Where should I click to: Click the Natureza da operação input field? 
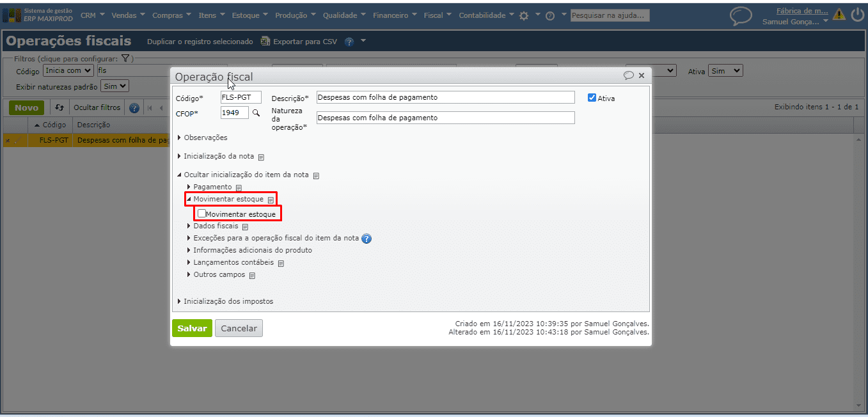coord(446,118)
